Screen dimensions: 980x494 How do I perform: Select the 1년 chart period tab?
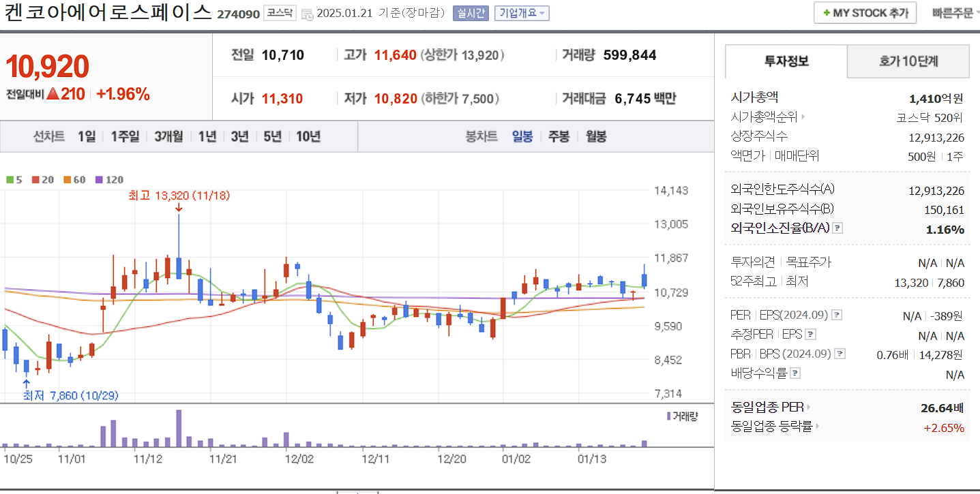[207, 136]
